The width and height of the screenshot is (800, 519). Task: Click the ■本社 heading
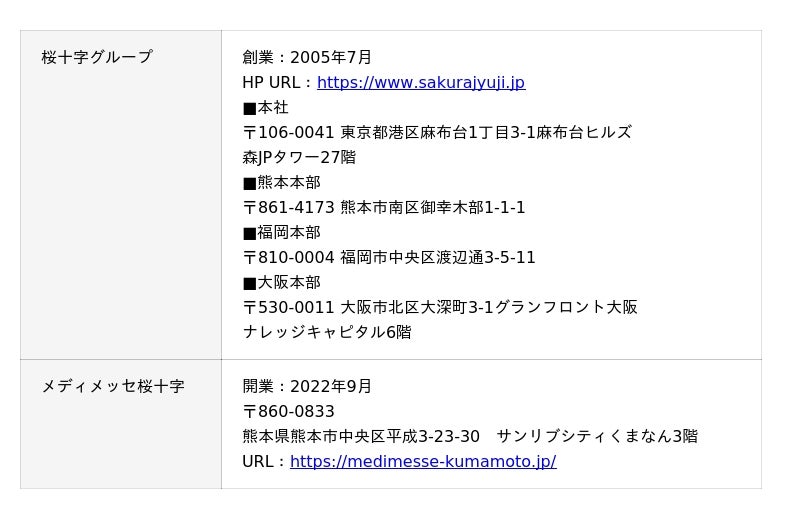[x=265, y=108]
